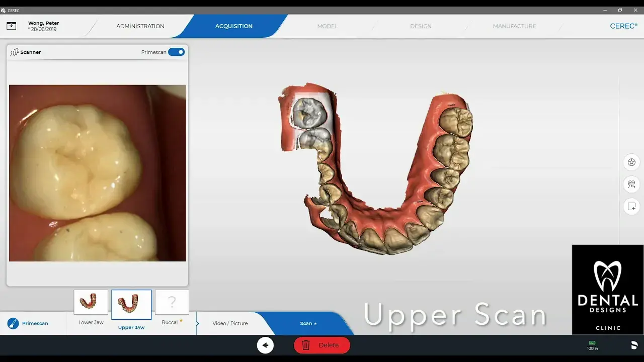Open the Lower Jaw scan catalog
This screenshot has width=644, height=362.
[91, 302]
